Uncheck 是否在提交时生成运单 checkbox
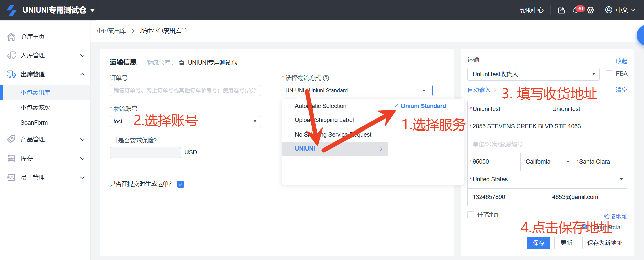This screenshot has width=644, height=260. (x=181, y=184)
